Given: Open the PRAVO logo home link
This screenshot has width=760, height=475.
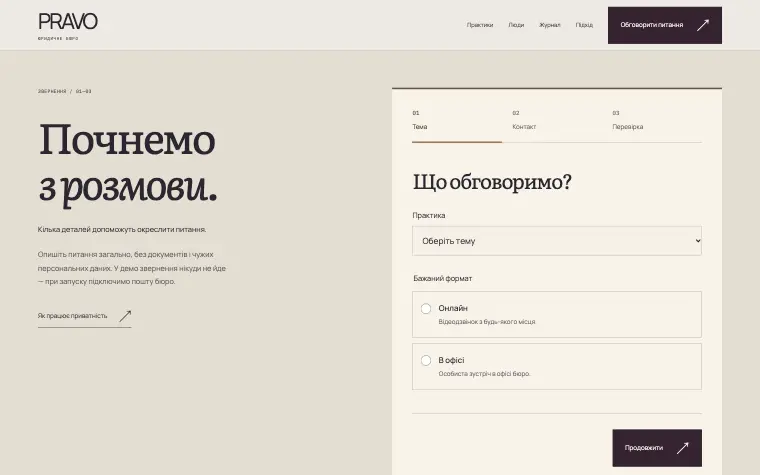Looking at the screenshot, I should [x=68, y=26].
